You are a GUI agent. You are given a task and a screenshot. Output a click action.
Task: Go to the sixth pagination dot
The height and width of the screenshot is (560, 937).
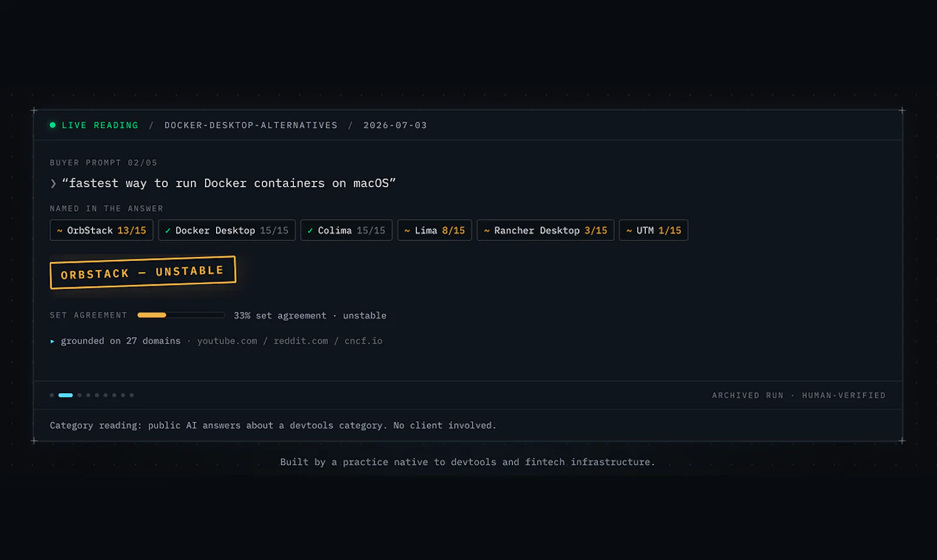105,396
